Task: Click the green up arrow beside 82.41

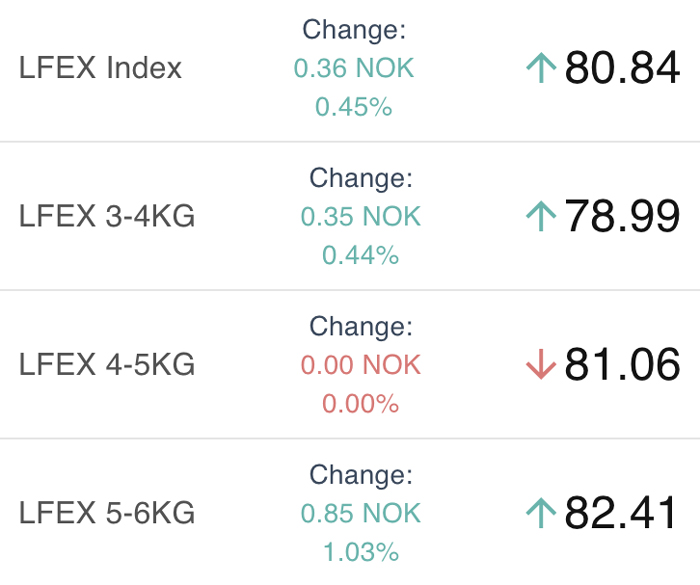Action: (541, 513)
